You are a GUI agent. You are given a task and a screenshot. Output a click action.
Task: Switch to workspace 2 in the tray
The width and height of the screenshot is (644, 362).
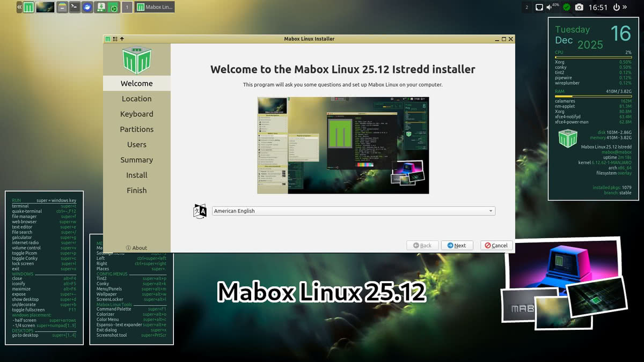(526, 7)
